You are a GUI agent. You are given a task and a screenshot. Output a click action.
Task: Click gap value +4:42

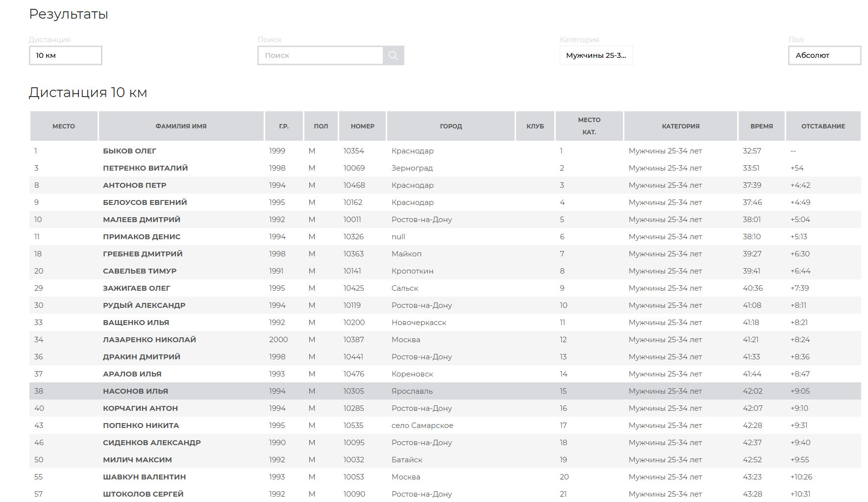[x=800, y=185]
